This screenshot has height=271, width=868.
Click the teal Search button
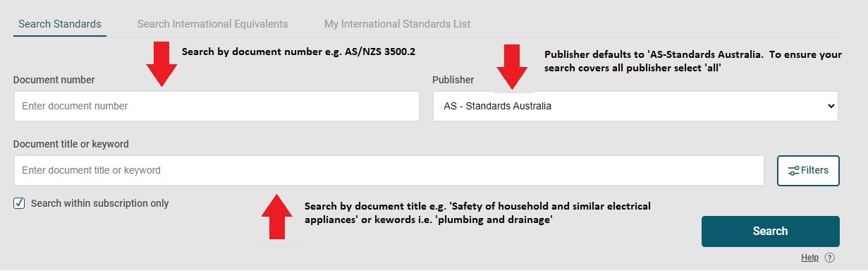770,231
